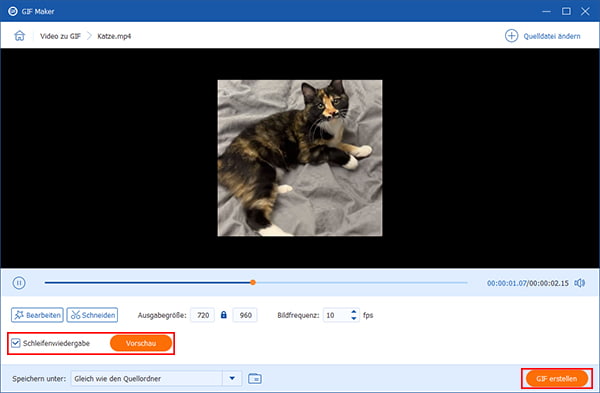Click the cat video preview

(300, 158)
